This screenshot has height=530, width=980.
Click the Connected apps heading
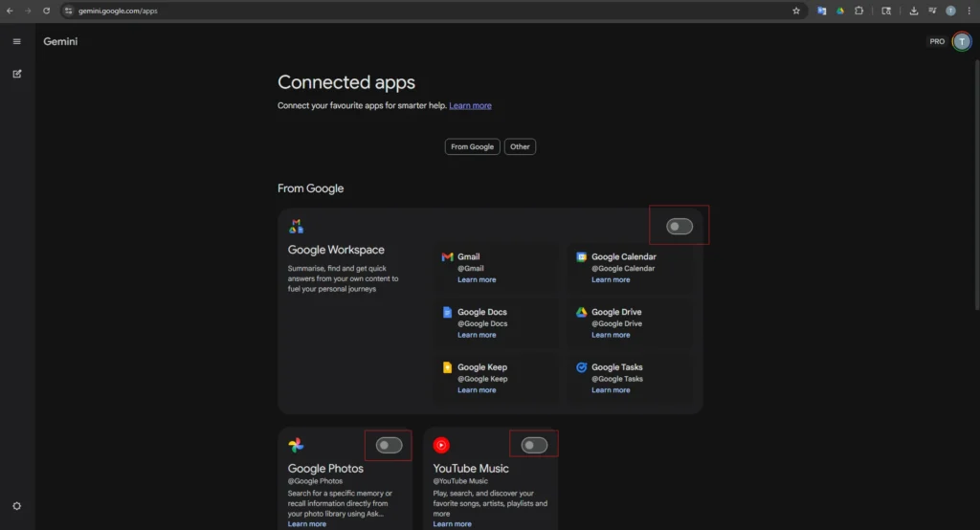[346, 82]
